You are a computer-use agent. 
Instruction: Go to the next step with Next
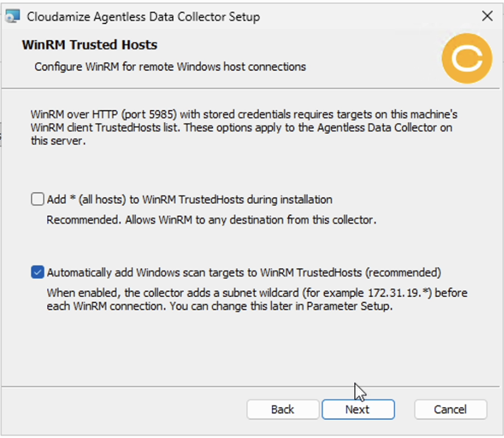tap(358, 410)
